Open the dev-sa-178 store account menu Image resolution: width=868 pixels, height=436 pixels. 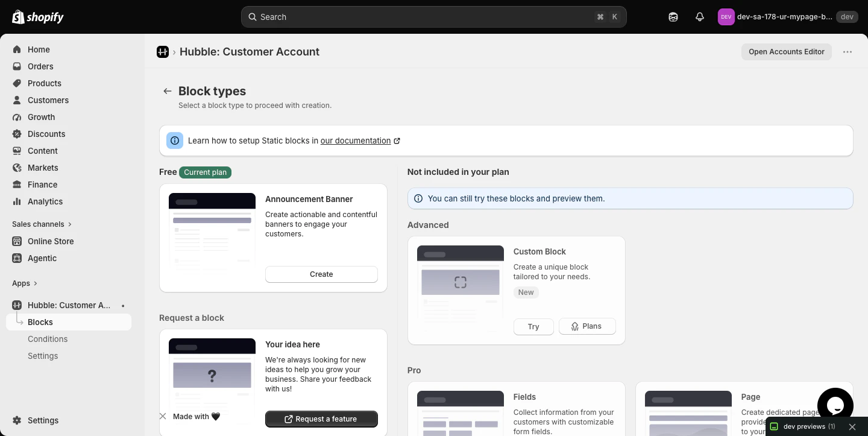[787, 17]
